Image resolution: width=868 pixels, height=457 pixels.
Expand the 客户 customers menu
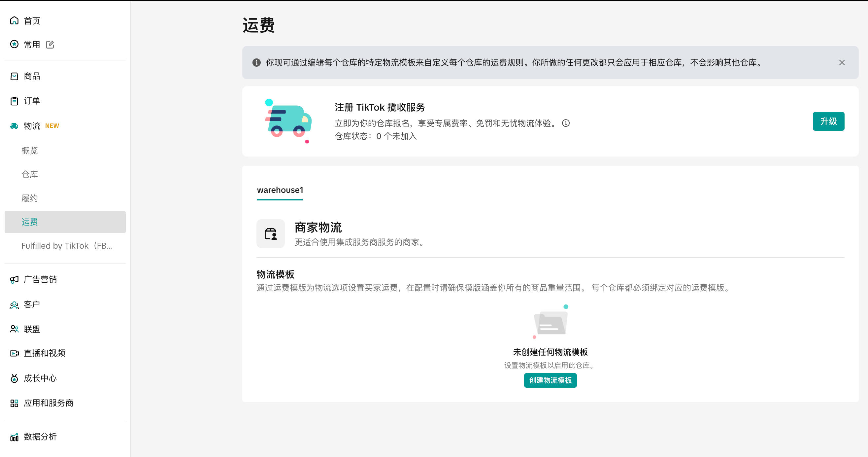[x=32, y=305]
